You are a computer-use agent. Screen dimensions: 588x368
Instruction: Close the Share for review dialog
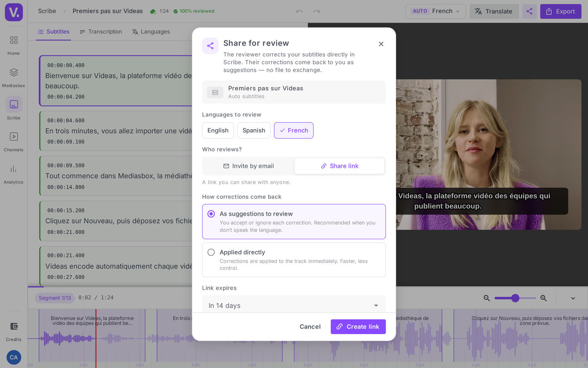tap(381, 44)
